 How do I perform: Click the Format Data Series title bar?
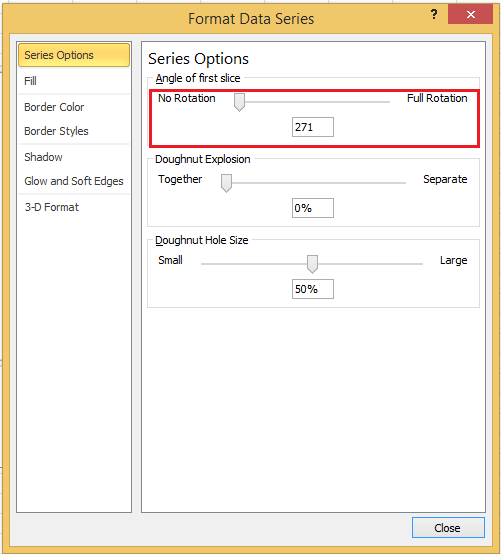pyautogui.click(x=251, y=19)
